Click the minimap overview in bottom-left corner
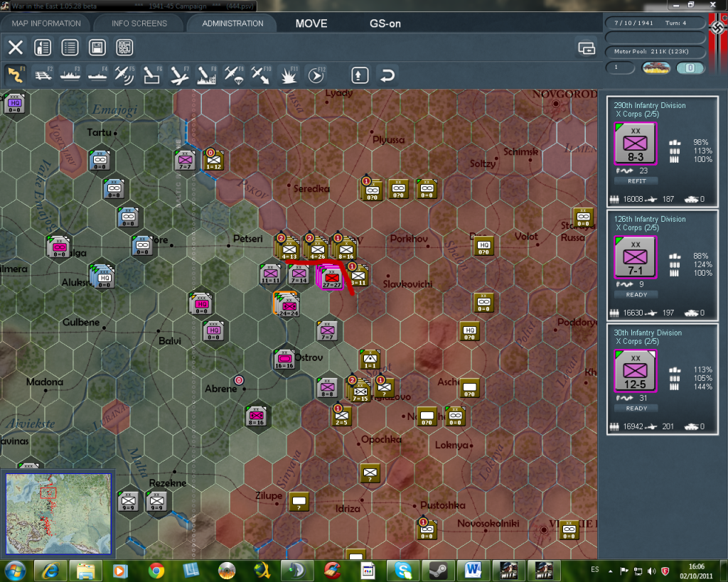The image size is (728, 582). 58,513
